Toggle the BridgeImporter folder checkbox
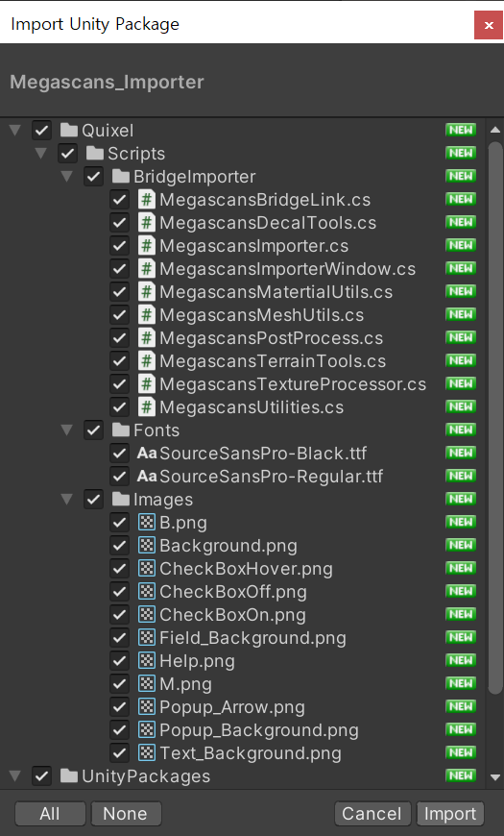This screenshot has height=836, width=504. coord(94,177)
